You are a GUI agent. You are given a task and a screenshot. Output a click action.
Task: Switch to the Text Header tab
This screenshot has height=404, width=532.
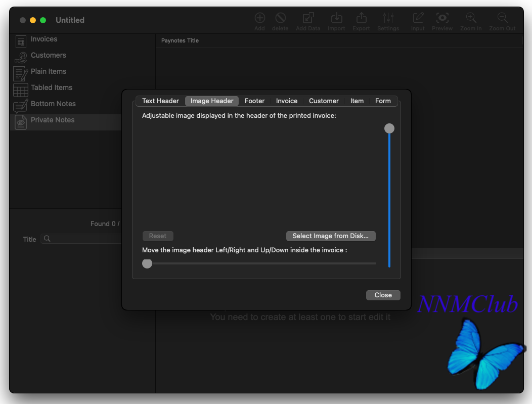pos(160,101)
